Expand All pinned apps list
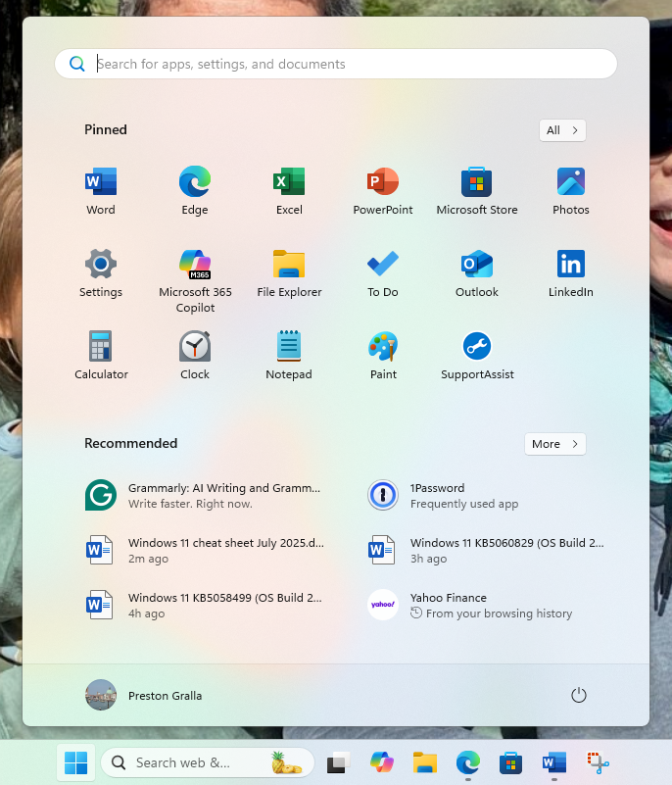This screenshot has height=785, width=672. (x=562, y=130)
